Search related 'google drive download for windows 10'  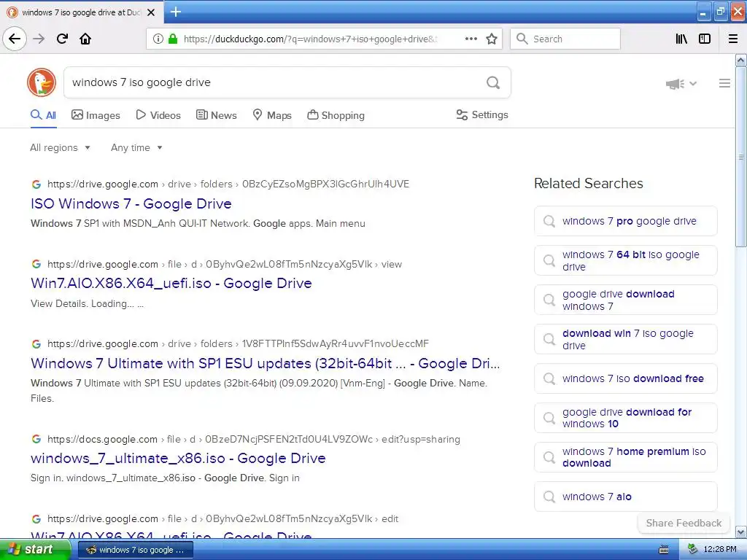[x=625, y=418]
